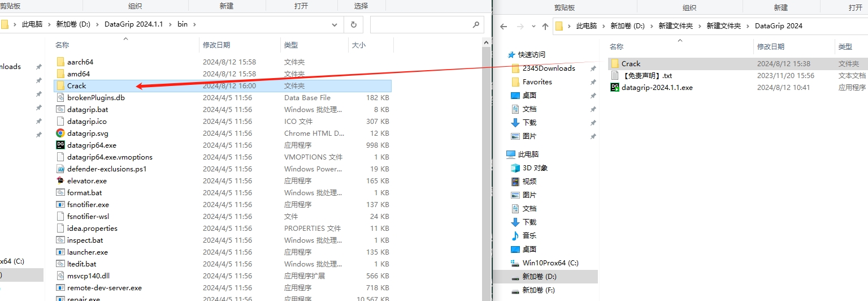Click the search magnifier icon in left window
Image resolution: width=868 pixels, height=301 pixels.
click(x=476, y=24)
